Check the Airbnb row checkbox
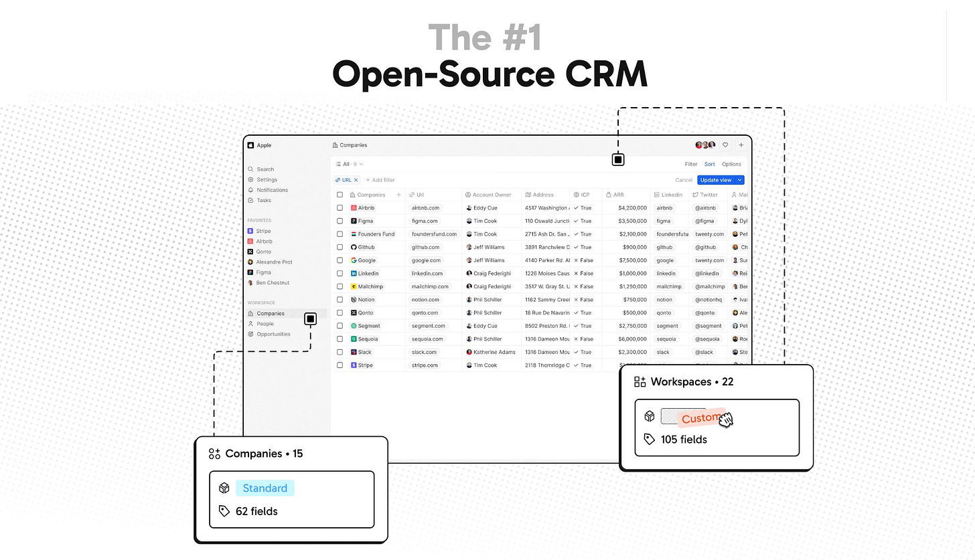The height and width of the screenshot is (560, 975). point(340,208)
